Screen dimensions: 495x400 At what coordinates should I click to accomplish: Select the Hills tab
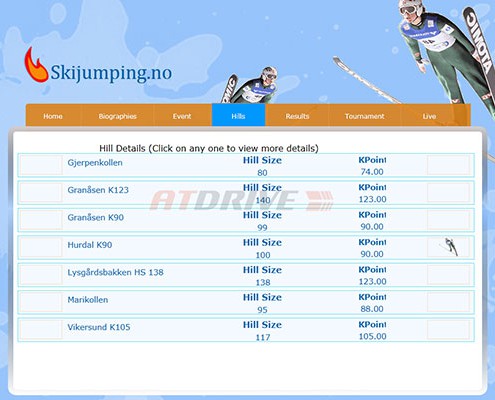(238, 115)
